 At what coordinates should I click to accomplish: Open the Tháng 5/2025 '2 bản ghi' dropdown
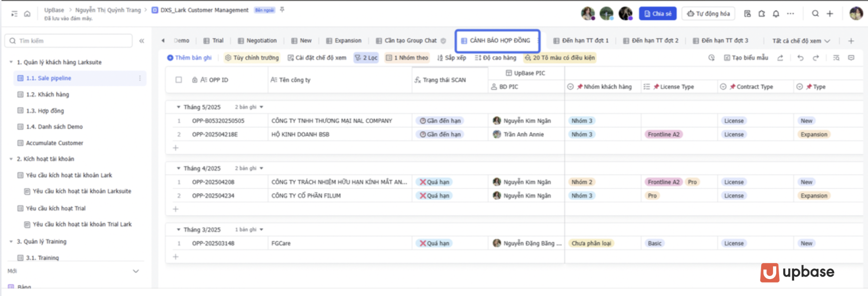pos(249,107)
